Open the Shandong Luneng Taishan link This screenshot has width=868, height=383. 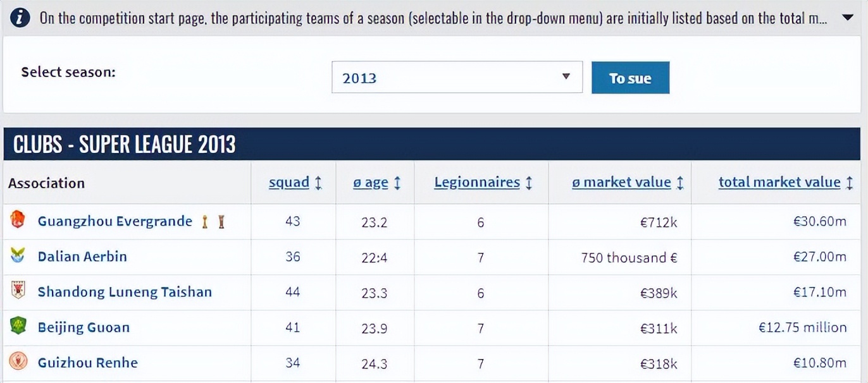125,292
